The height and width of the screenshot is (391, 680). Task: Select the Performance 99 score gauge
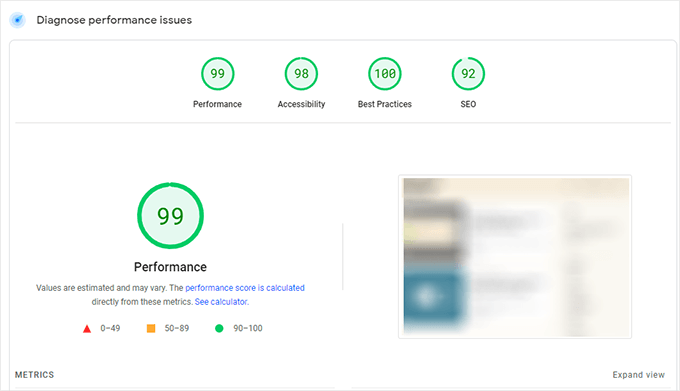(x=218, y=74)
